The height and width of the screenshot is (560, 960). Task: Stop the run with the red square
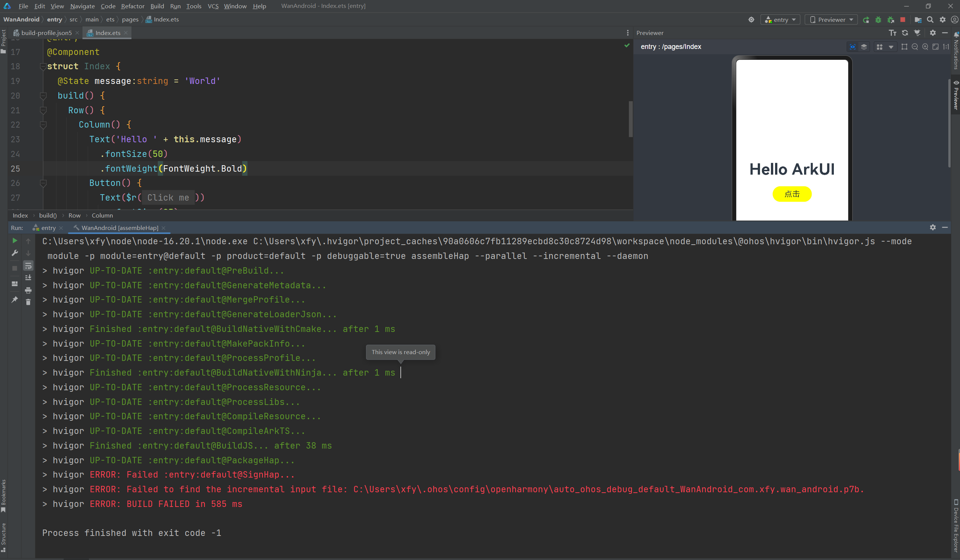click(902, 20)
